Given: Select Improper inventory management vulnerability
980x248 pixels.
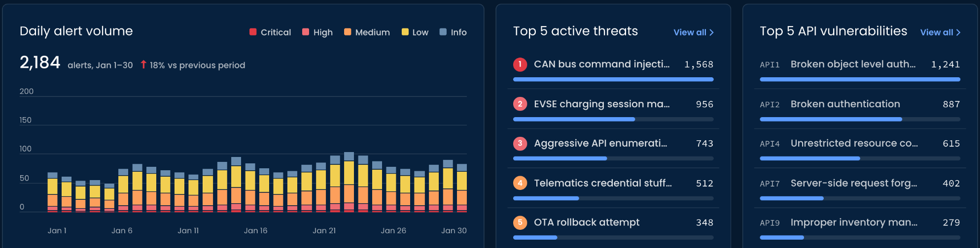Looking at the screenshot, I should point(860,227).
